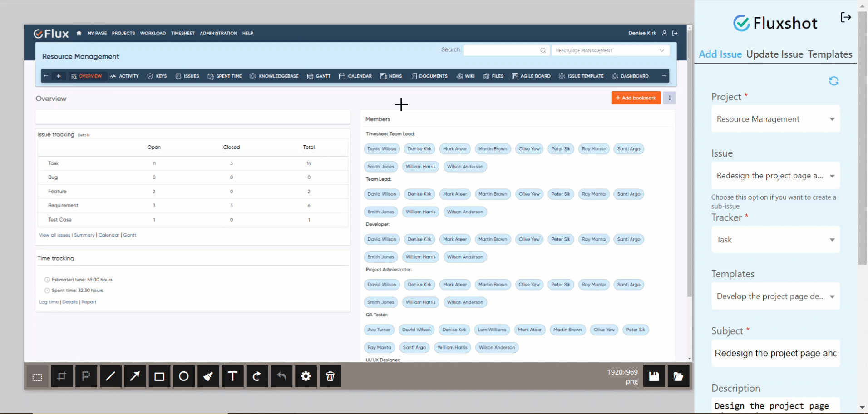Viewport: 868px width, 414px height.
Task: Click the Add bookmark button
Action: coord(636,98)
